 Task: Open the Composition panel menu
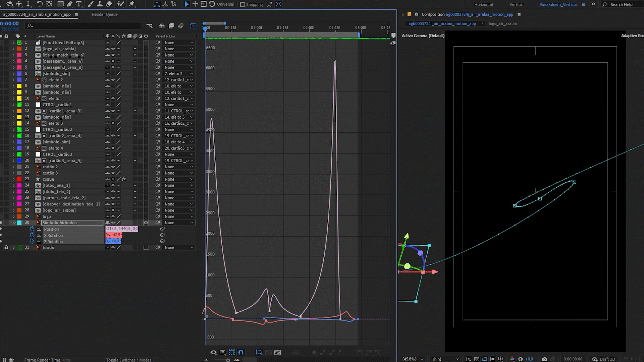(x=519, y=14)
